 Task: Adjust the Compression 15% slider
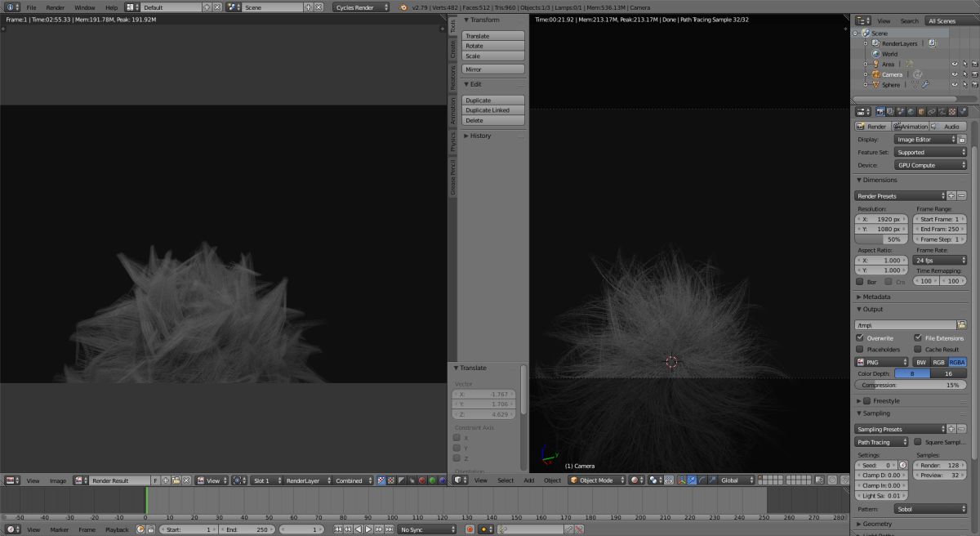[x=911, y=385]
